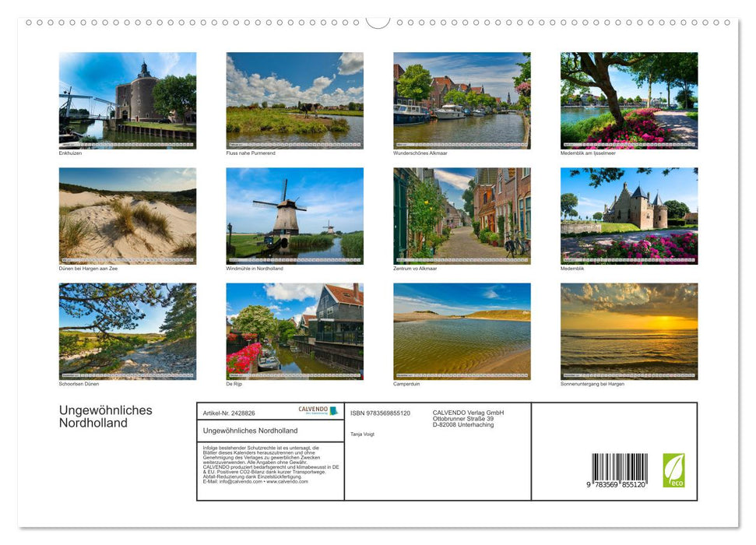756x545 pixels.
Task: Open the Camperduin beach photo
Action: point(462,332)
